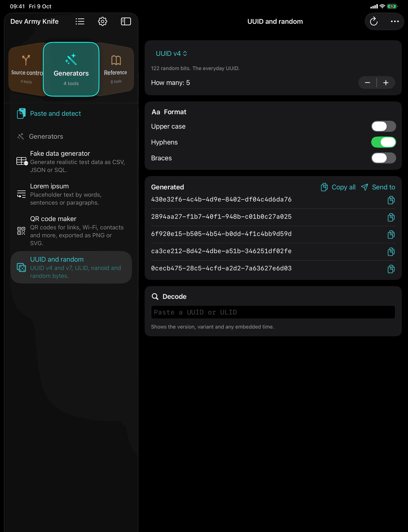Select UUID text ca3ce212-8d42-4dbe-a51b-346251df02fe
This screenshot has height=532, width=408.
pyautogui.click(x=221, y=251)
